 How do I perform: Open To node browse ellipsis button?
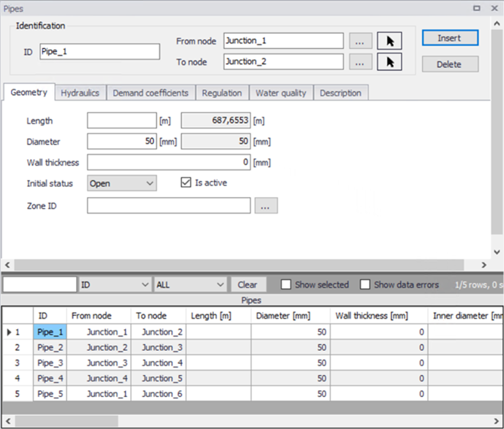[x=360, y=62]
